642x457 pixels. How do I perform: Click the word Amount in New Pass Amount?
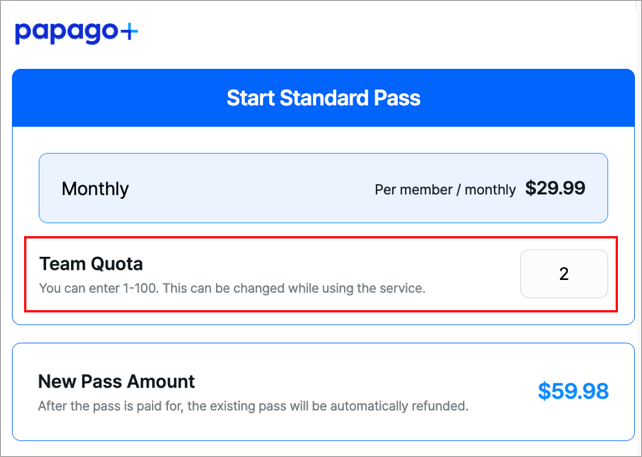(158, 381)
